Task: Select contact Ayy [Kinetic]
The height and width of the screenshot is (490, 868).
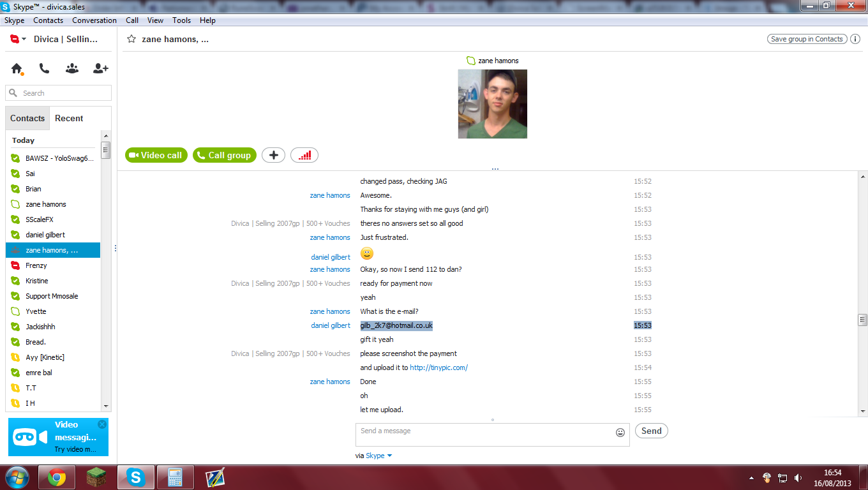Action: click(x=53, y=357)
